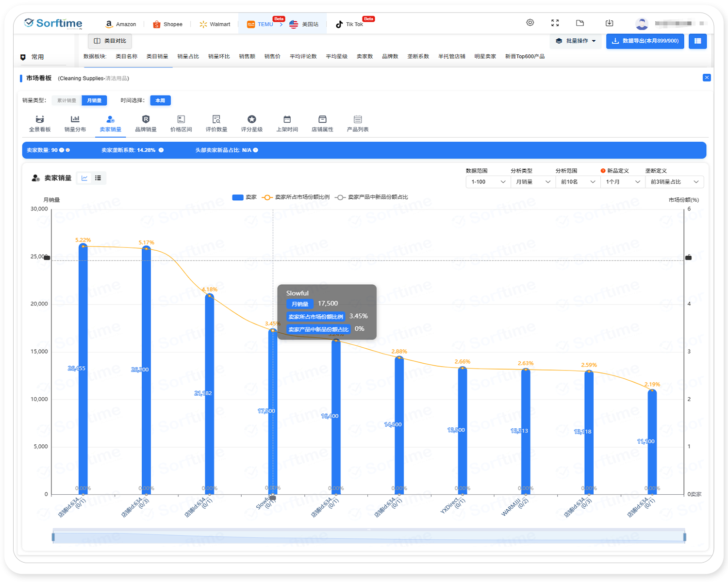Screen dimensions: 728x582
Task: Switch to the 价格区间 tab
Action: click(x=181, y=123)
